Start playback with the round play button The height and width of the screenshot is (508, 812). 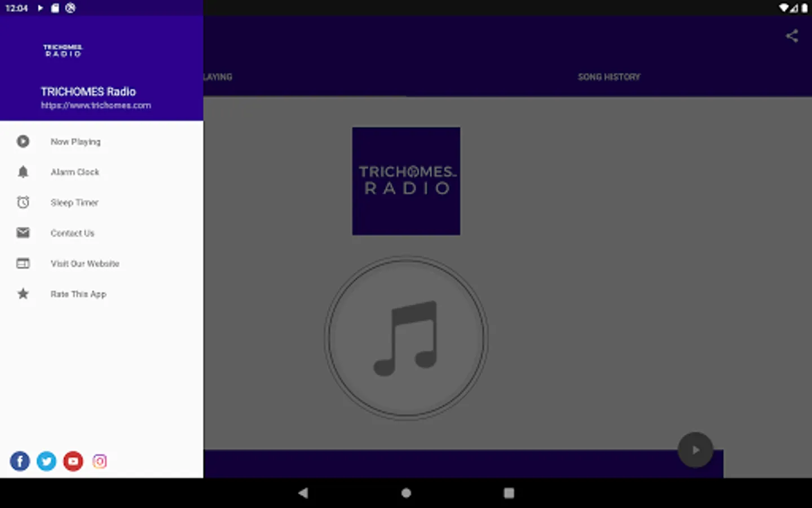coord(695,450)
